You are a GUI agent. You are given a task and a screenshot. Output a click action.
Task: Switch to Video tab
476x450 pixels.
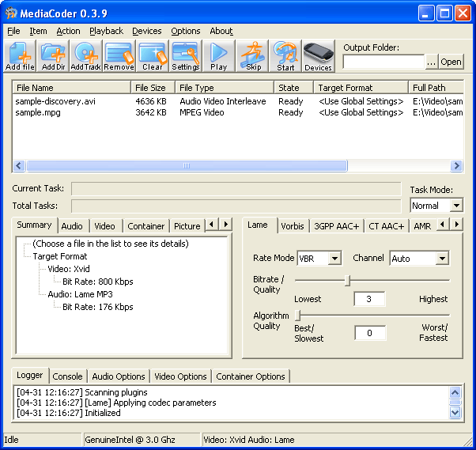point(104,226)
